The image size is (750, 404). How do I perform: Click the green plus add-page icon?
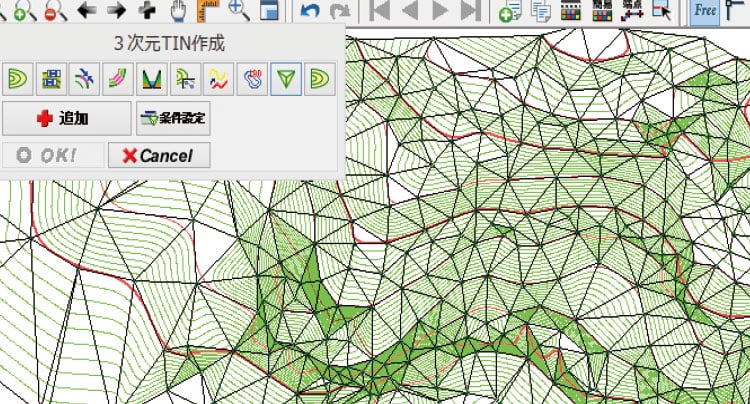pyautogui.click(x=510, y=12)
